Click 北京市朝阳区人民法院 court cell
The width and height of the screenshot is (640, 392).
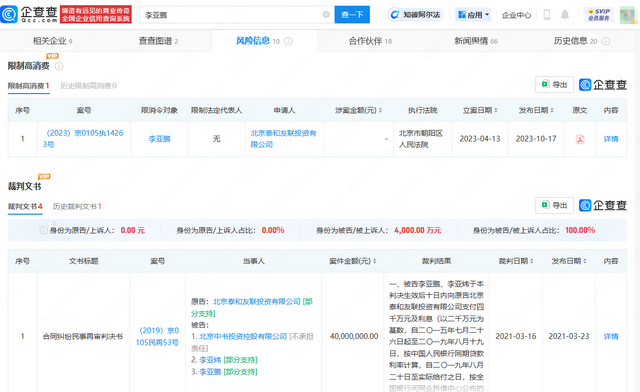[421, 139]
